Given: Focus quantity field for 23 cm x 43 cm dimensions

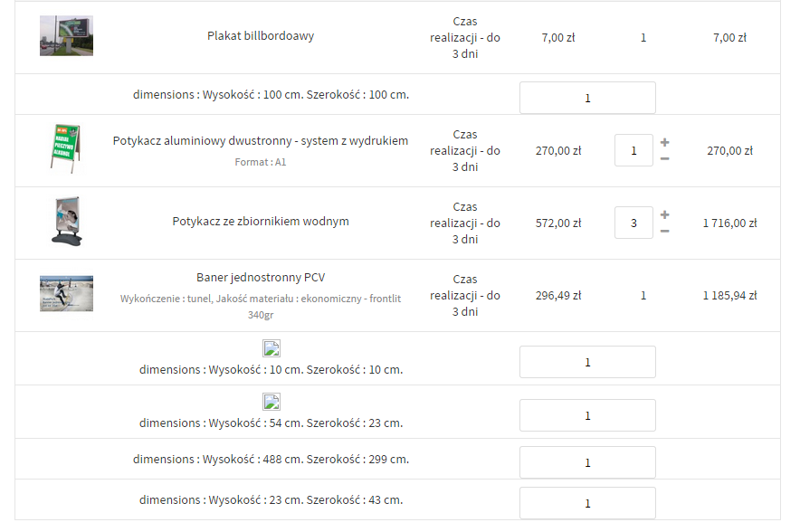Looking at the screenshot, I should [x=587, y=503].
